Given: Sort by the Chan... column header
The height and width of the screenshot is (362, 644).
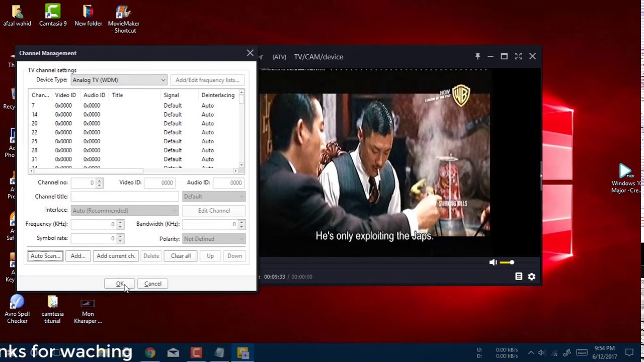Looking at the screenshot, I should tap(40, 95).
